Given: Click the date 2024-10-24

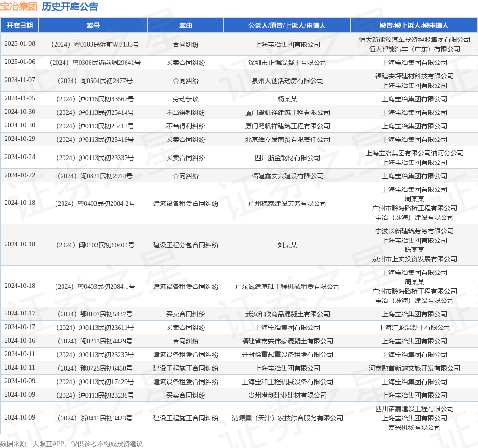Looking at the screenshot, I should coord(20,157).
